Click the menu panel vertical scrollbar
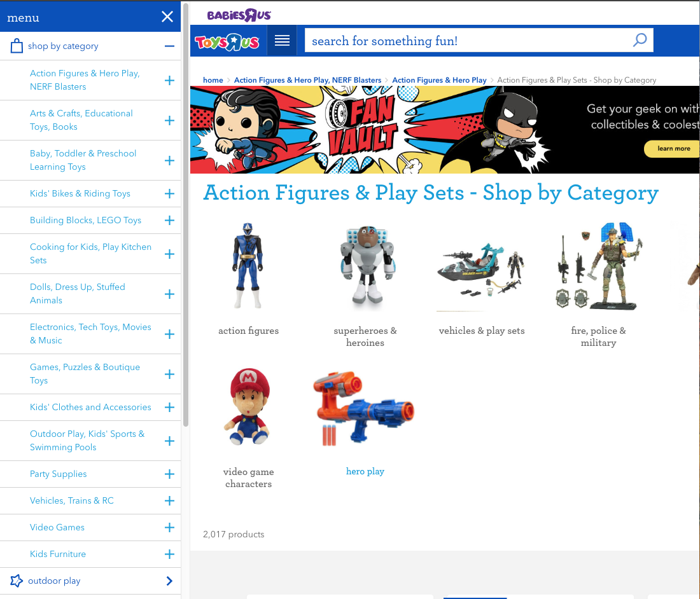Viewport: 700px width, 599px height. pyautogui.click(x=186, y=214)
